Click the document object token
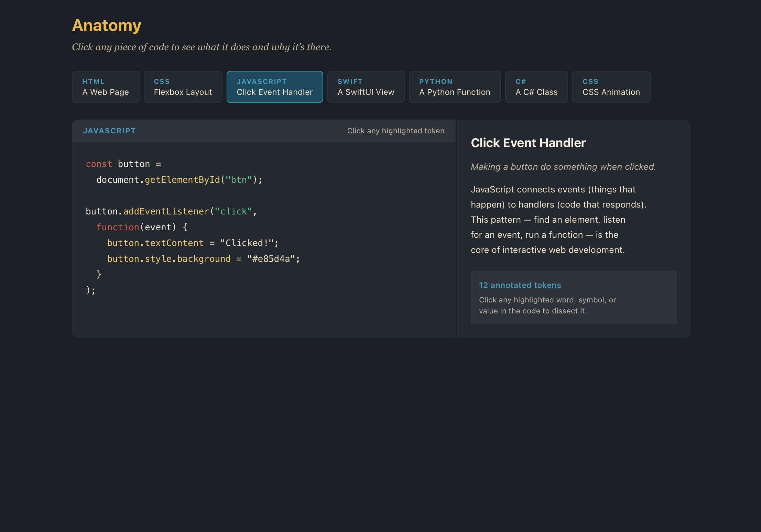This screenshot has width=761, height=532. click(119, 179)
